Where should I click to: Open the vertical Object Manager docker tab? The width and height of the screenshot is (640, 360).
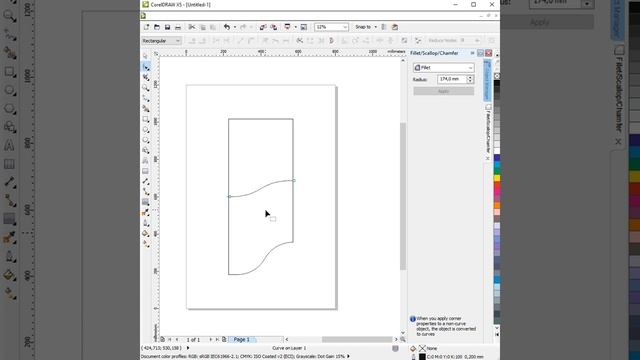487,80
